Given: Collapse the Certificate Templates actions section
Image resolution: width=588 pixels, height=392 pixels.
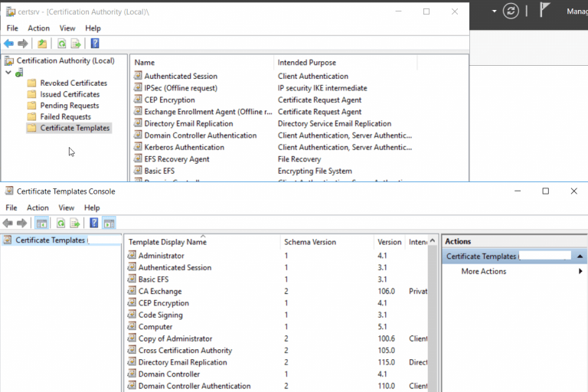Looking at the screenshot, I should point(580,256).
